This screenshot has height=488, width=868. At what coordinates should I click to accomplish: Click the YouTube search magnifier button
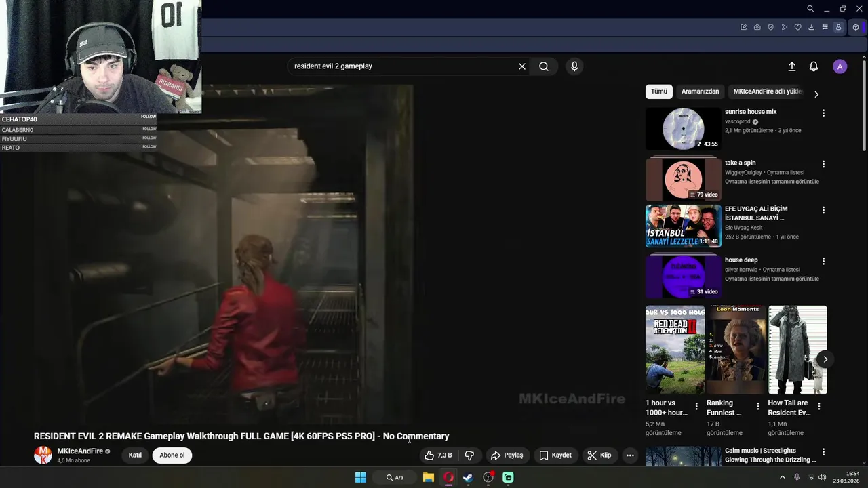click(x=544, y=66)
